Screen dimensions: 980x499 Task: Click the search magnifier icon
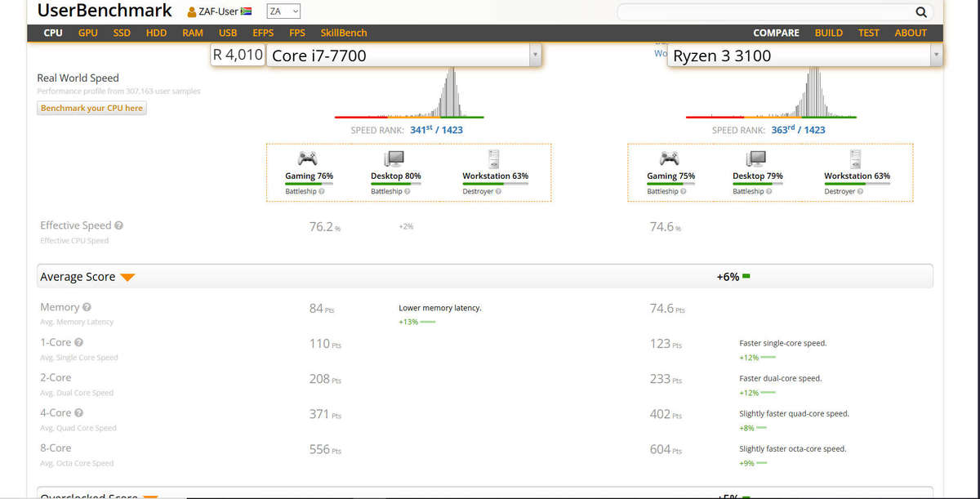pyautogui.click(x=921, y=12)
